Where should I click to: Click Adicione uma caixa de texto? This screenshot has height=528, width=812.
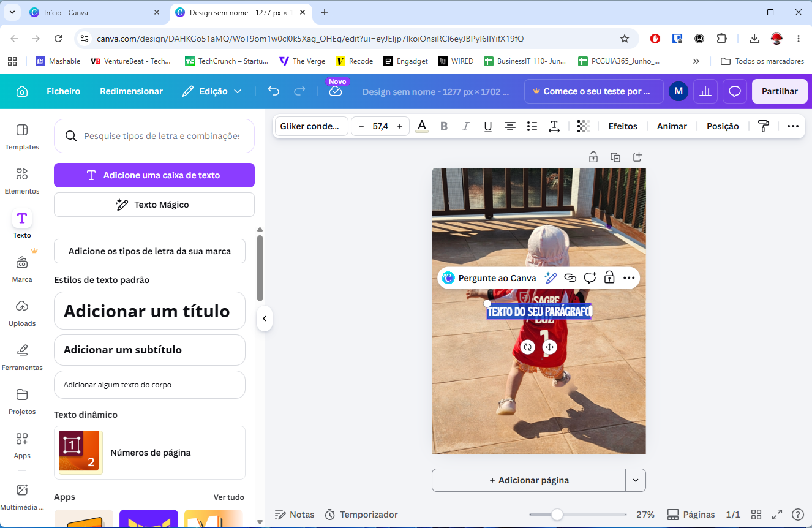coord(154,175)
